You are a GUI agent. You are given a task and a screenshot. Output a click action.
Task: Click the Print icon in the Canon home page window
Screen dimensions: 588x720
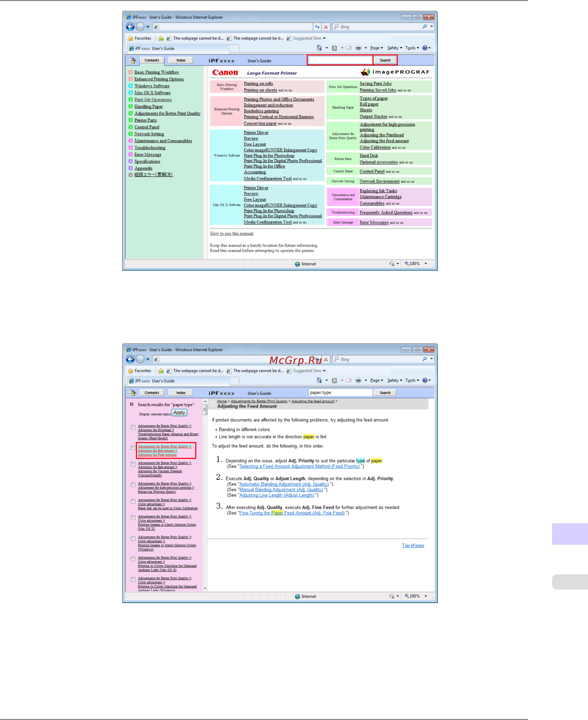[358, 48]
